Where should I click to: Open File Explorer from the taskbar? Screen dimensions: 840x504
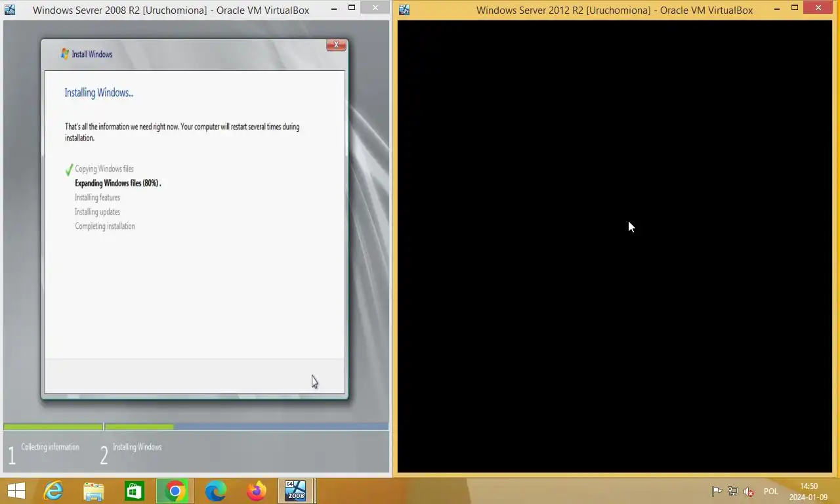click(94, 491)
